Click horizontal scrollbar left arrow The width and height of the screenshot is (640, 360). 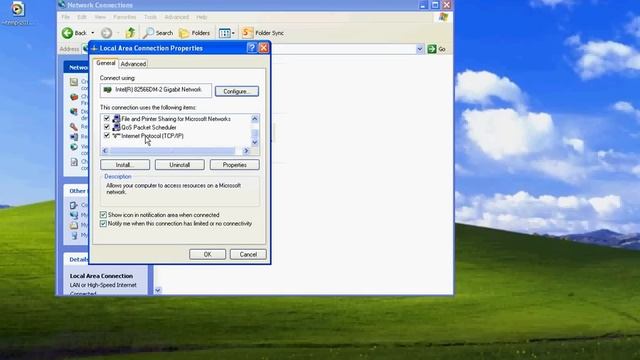tap(105, 151)
